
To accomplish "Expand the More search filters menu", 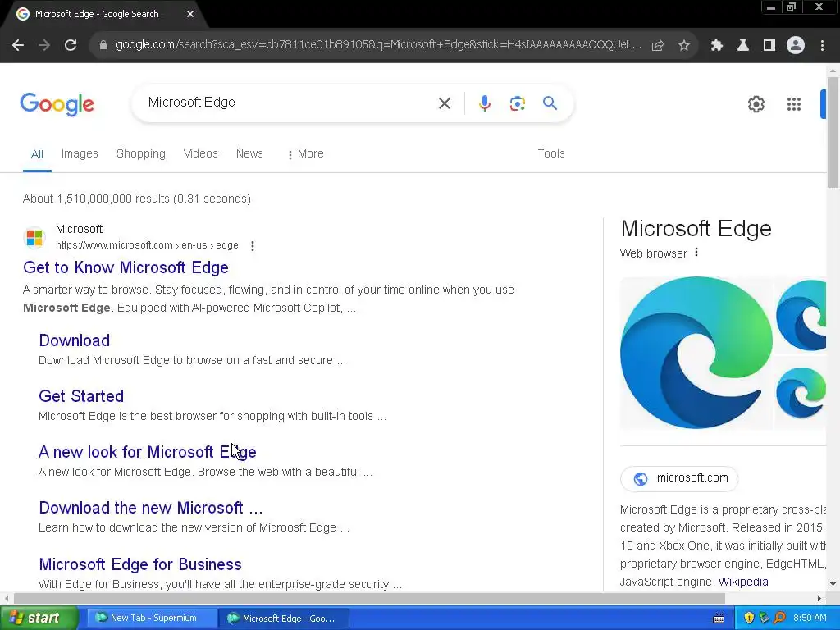I will tap(305, 153).
